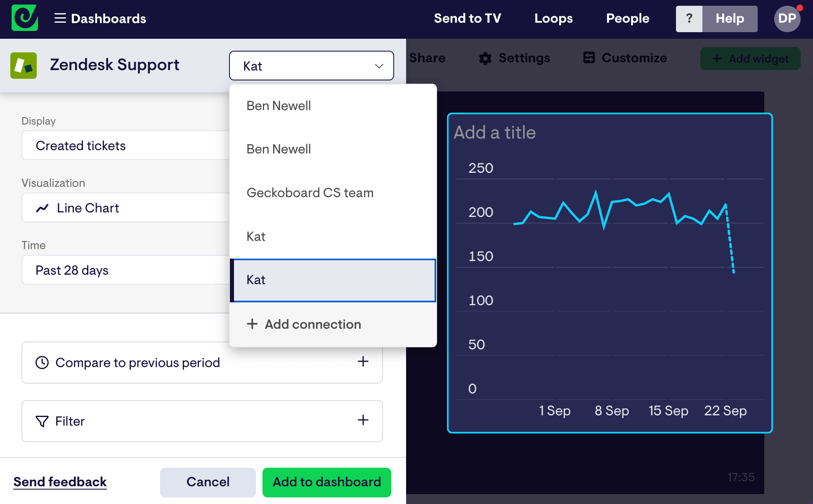Open the Dashboards hamburger menu

point(60,18)
